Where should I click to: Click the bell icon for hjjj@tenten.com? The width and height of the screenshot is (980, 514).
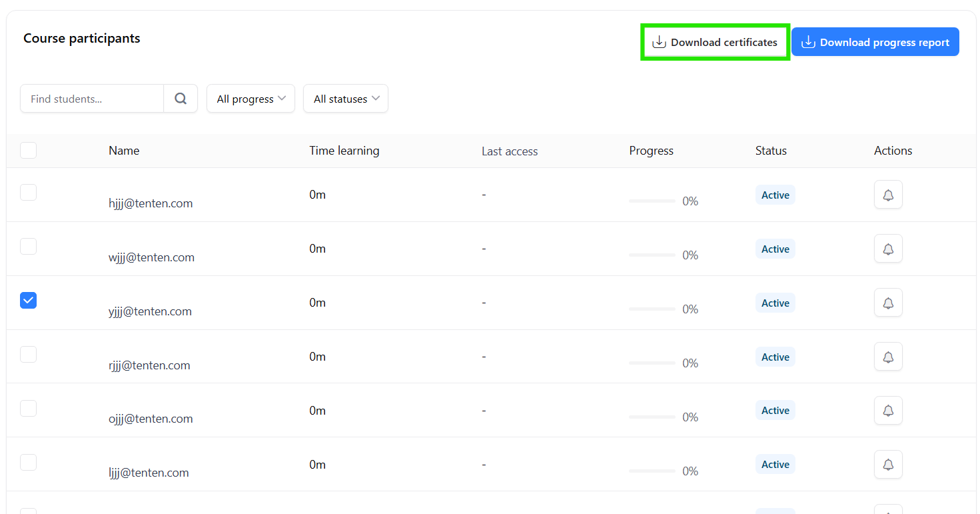point(888,195)
